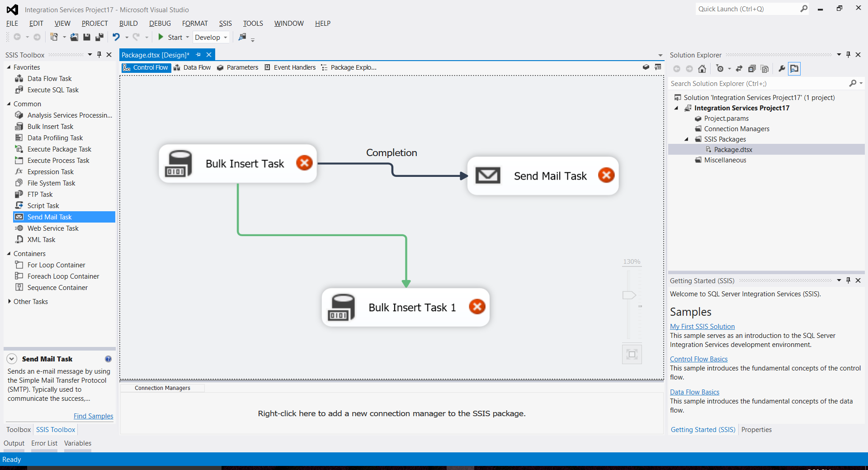Viewport: 868px width, 470px height.
Task: Save the current package with the Save icon
Action: [87, 37]
